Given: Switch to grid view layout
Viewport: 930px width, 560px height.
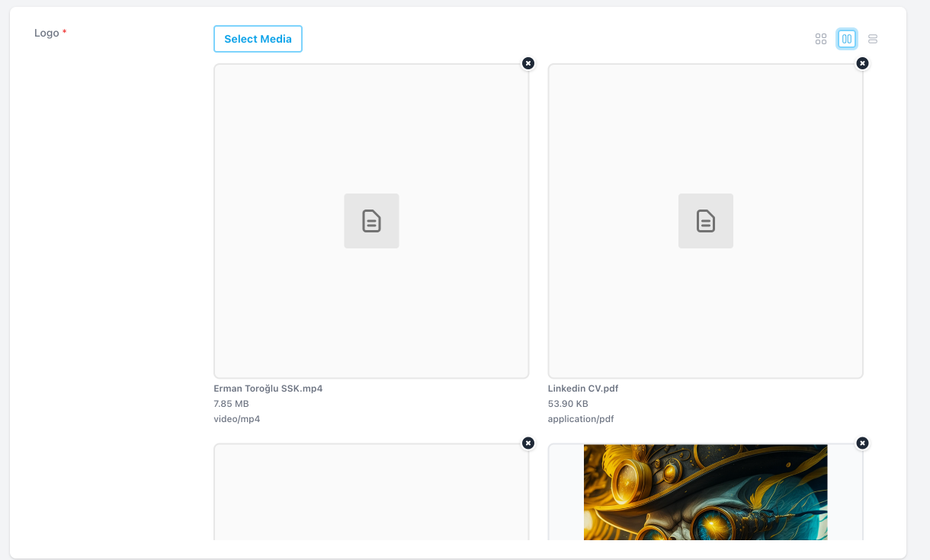Looking at the screenshot, I should click(821, 39).
